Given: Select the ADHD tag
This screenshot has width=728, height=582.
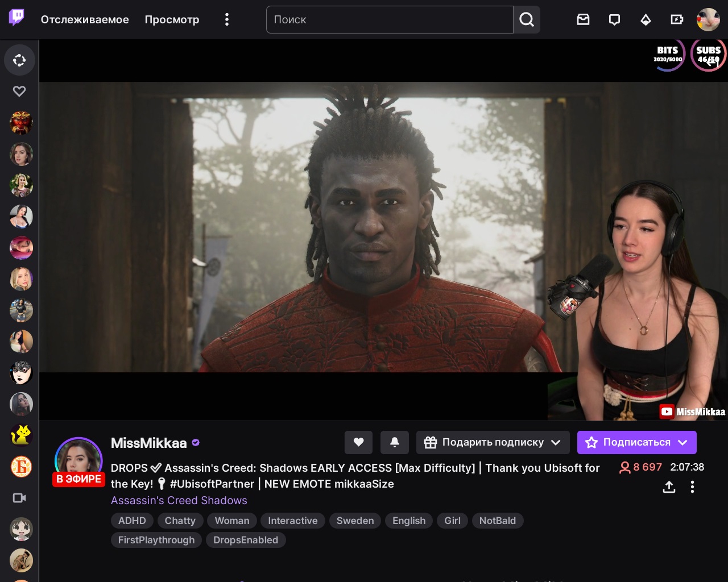Looking at the screenshot, I should [x=132, y=521].
